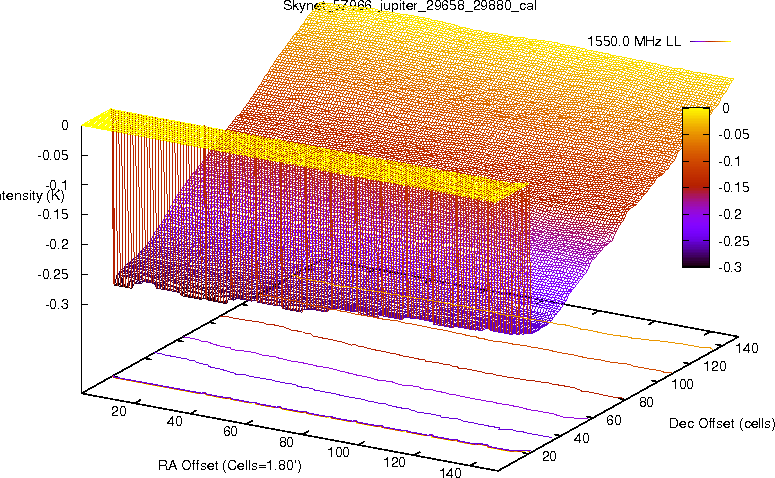Click the Intensity axis tick label '-0.05'
The width and height of the screenshot is (775, 478).
(x=53, y=155)
